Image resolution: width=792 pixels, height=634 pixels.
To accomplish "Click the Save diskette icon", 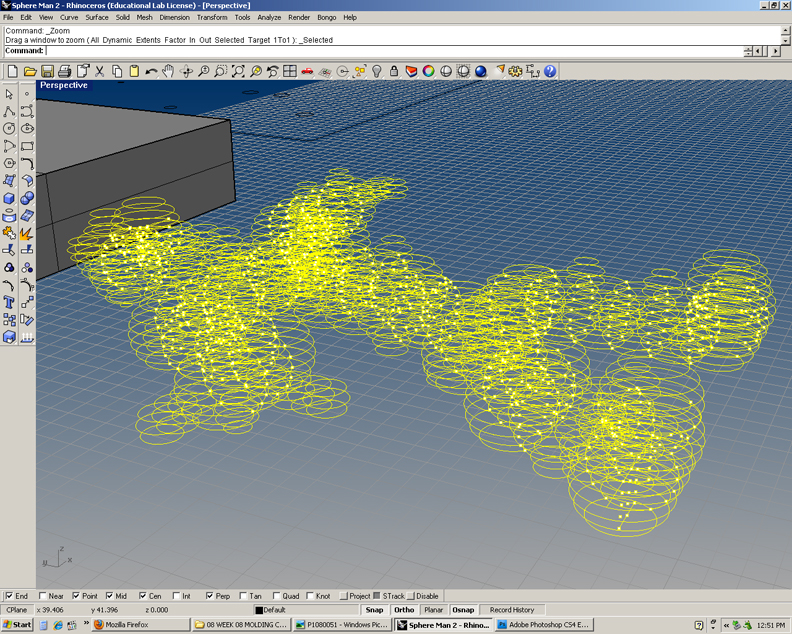I will [47, 71].
